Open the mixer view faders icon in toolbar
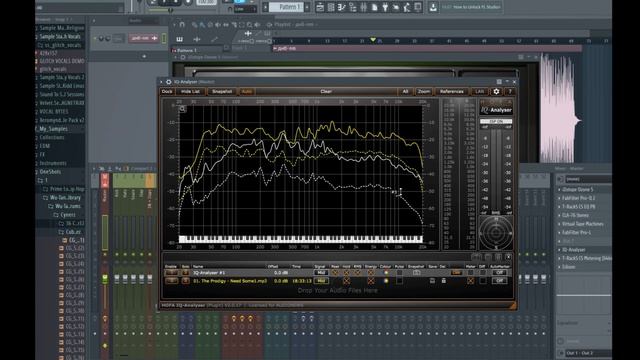 363,7
